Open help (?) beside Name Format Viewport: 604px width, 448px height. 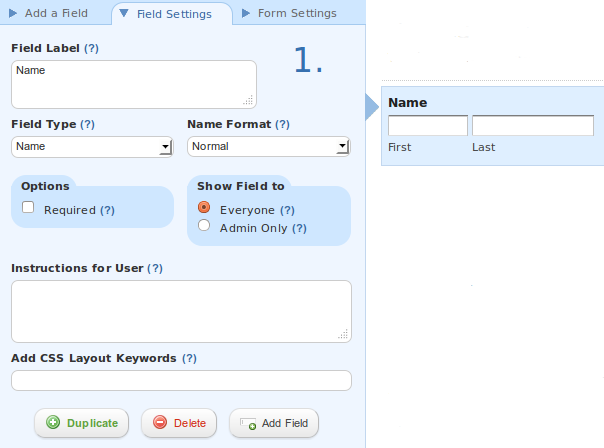[282, 124]
